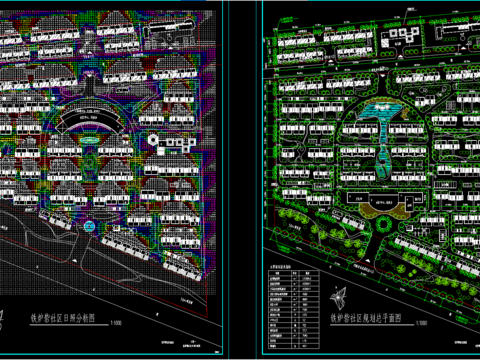Click the cyan oval in sunlight plan
Image resolution: width=480 pixels, height=360 pixels.
89,140
